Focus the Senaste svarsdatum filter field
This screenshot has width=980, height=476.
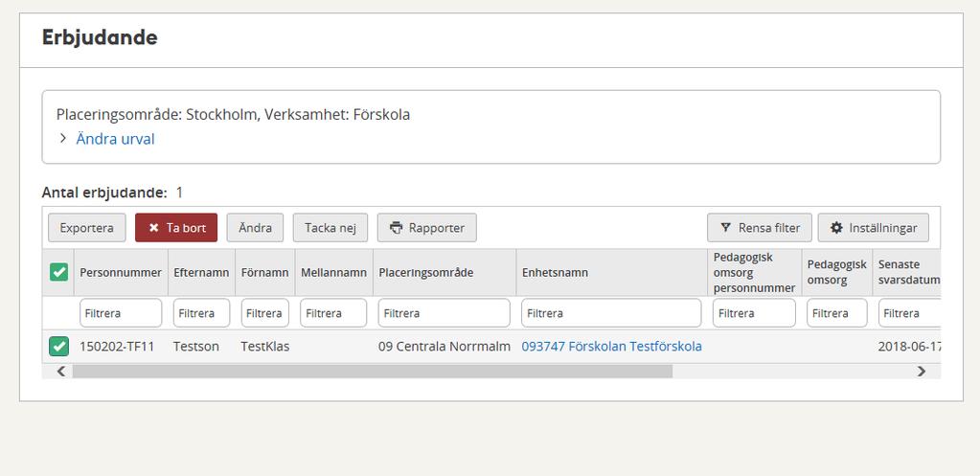(909, 313)
